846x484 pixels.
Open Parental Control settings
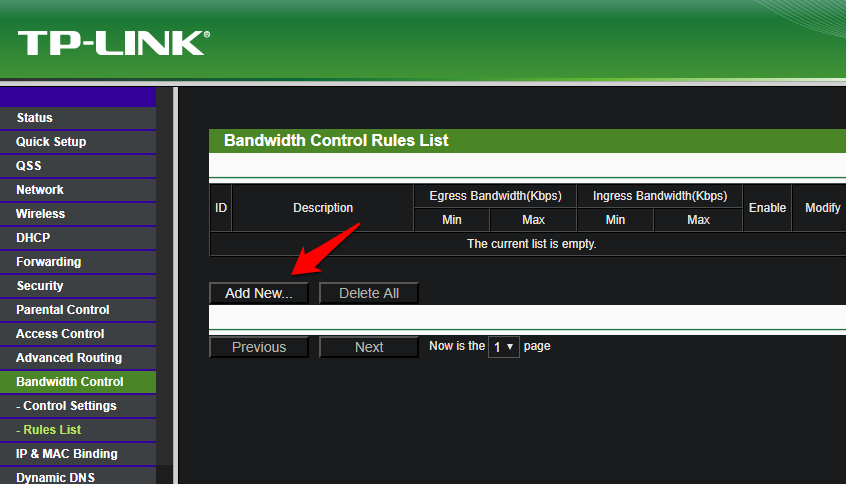point(78,310)
